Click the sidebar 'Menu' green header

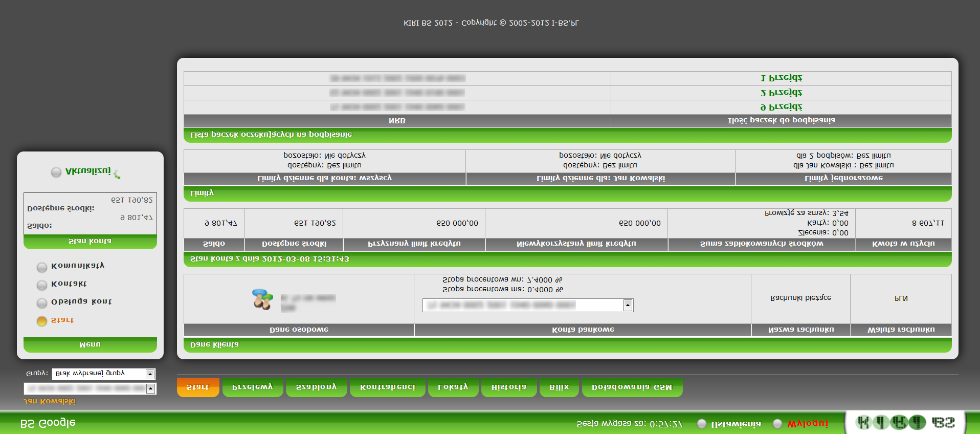coord(90,345)
